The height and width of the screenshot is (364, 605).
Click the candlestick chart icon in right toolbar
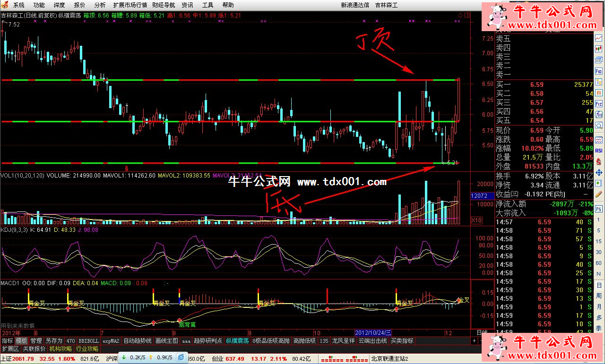click(599, 49)
